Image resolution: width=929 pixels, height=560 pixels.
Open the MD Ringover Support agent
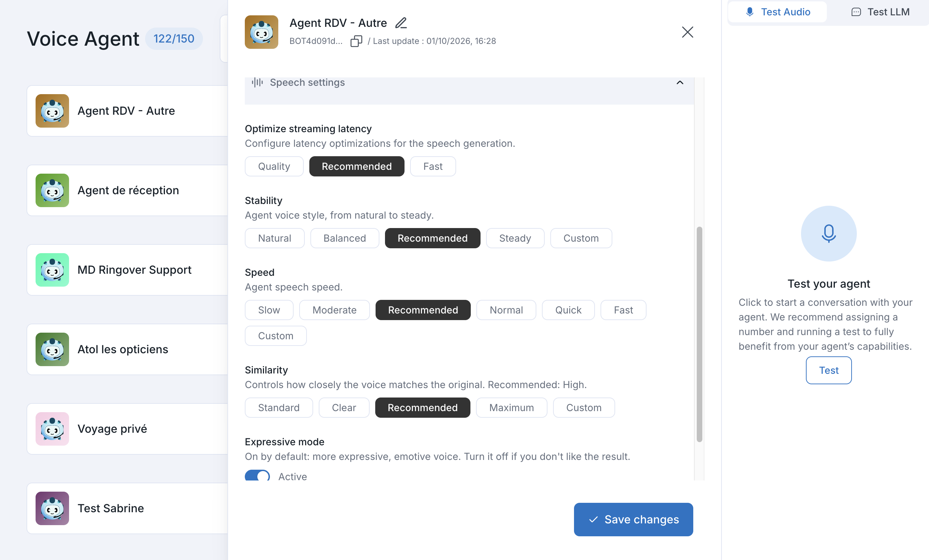[x=127, y=270]
